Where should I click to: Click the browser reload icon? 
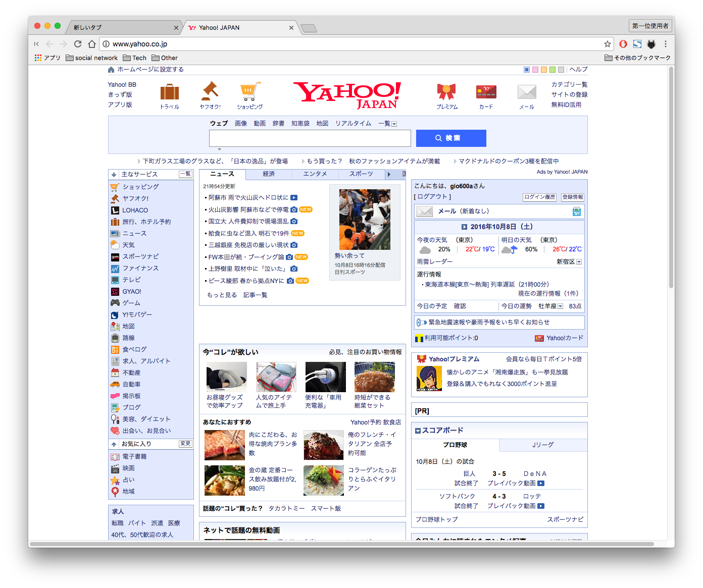(78, 44)
